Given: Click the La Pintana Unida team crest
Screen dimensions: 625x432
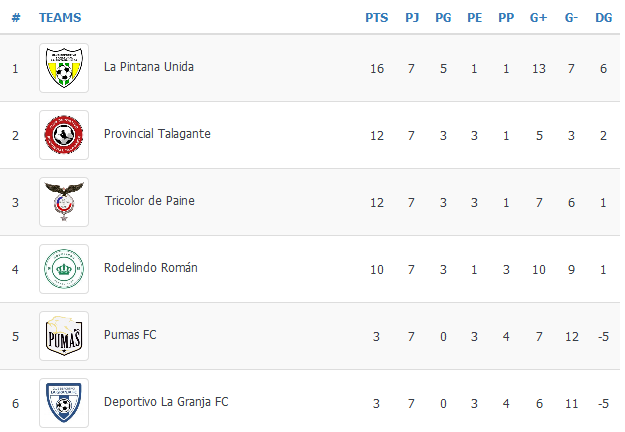Looking at the screenshot, I should [64, 68].
